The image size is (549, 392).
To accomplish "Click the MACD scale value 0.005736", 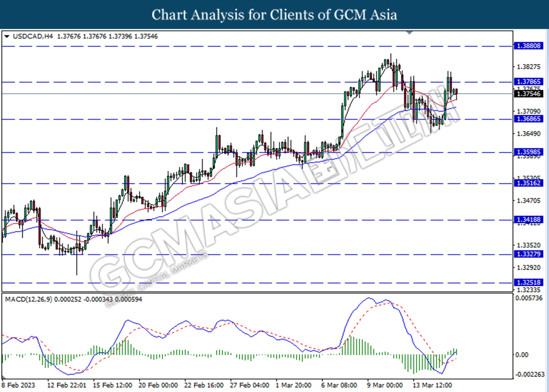I will click(529, 298).
